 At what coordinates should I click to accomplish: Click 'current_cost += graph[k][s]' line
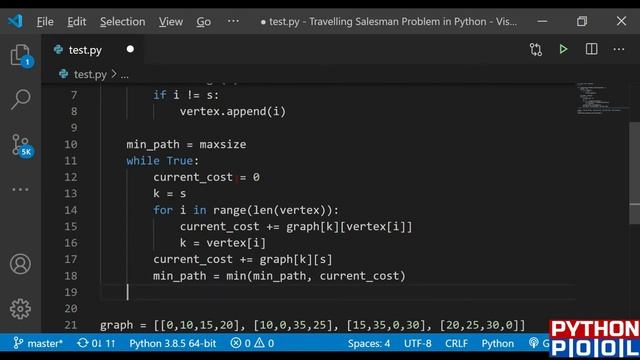(243, 259)
